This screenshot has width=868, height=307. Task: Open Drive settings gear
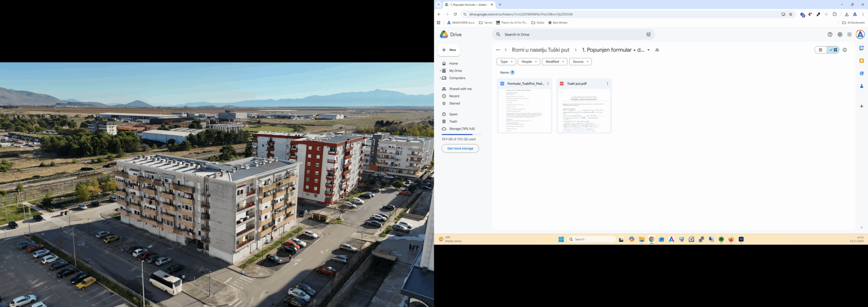point(840,34)
